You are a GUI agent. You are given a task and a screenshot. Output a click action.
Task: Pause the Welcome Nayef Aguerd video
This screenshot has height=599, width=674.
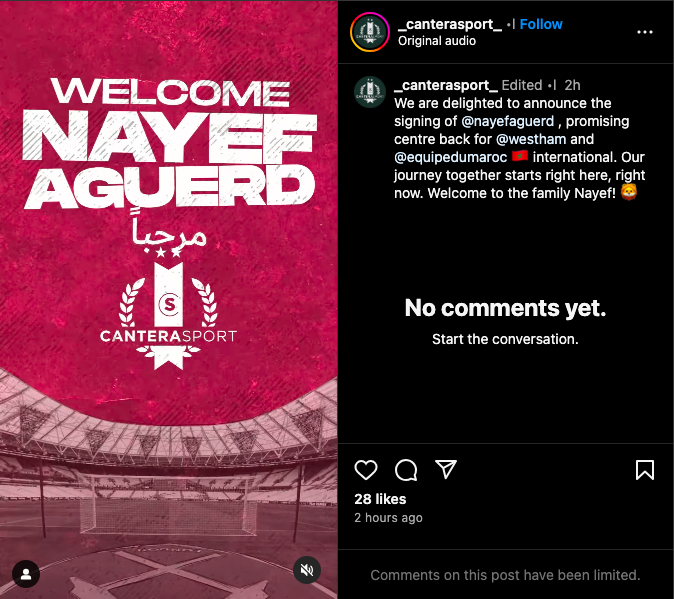(x=168, y=300)
